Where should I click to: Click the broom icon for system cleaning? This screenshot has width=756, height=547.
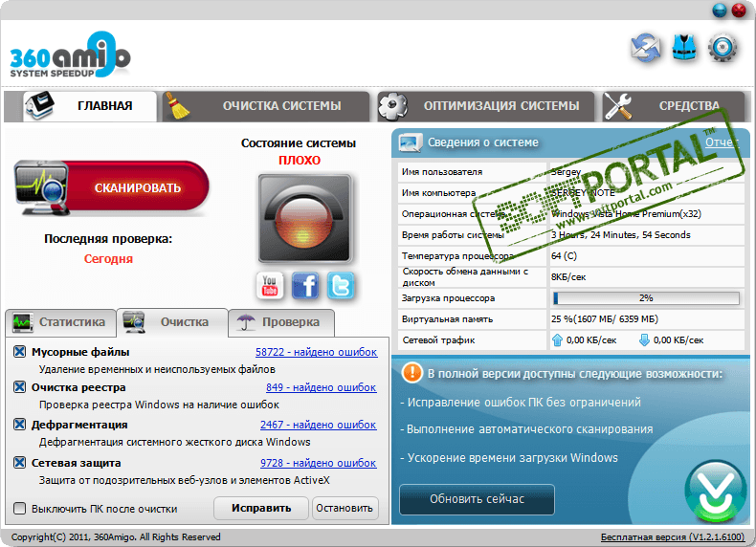pyautogui.click(x=177, y=105)
